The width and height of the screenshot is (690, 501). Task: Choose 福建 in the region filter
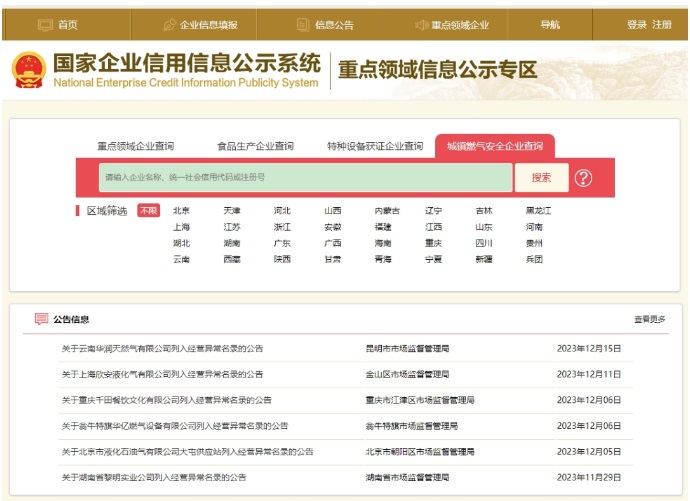point(383,227)
